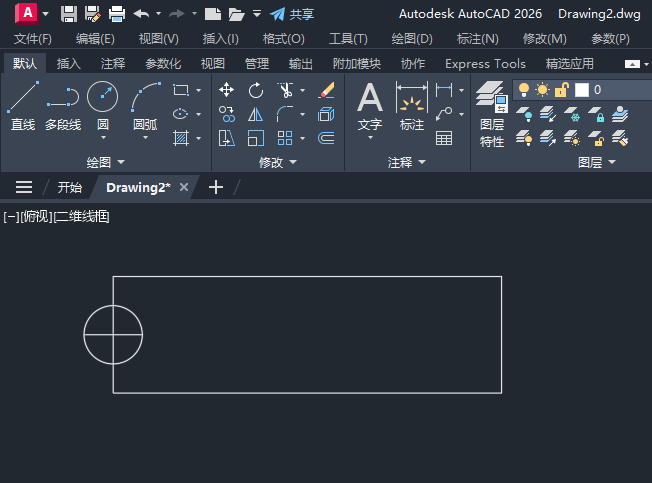Open the Circle (圆) dropdown arrow
Image resolution: width=652 pixels, height=483 pixels.
103,138
